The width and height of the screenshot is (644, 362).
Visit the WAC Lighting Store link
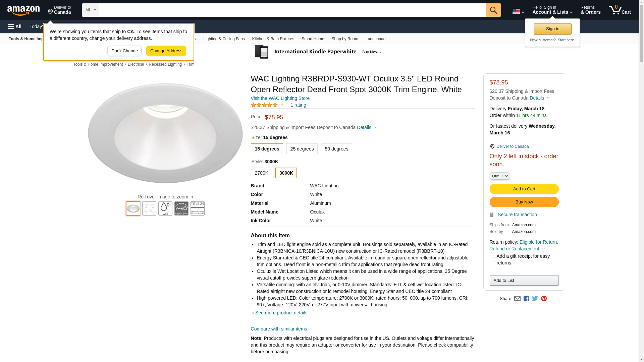coord(280,98)
